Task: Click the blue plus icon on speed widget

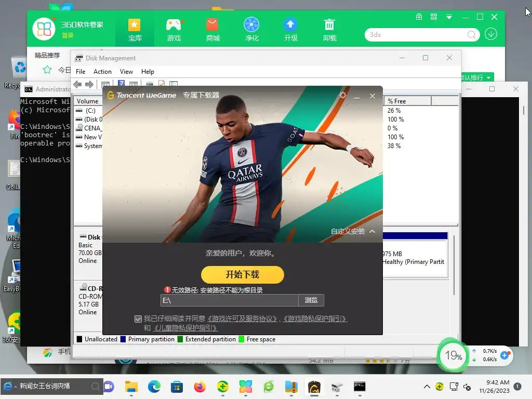Action: (x=505, y=355)
